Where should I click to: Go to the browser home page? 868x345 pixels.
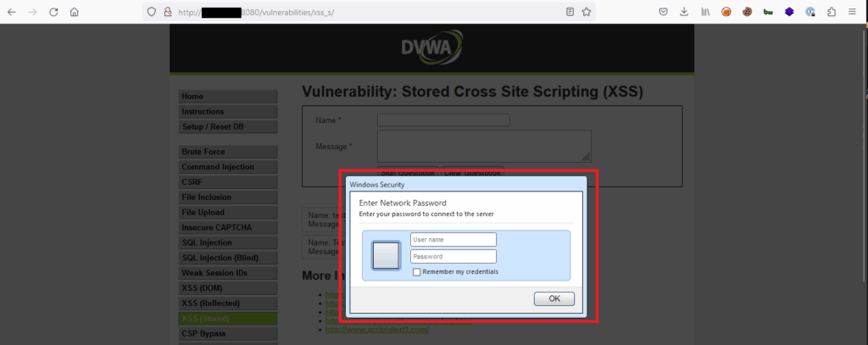coord(75,13)
